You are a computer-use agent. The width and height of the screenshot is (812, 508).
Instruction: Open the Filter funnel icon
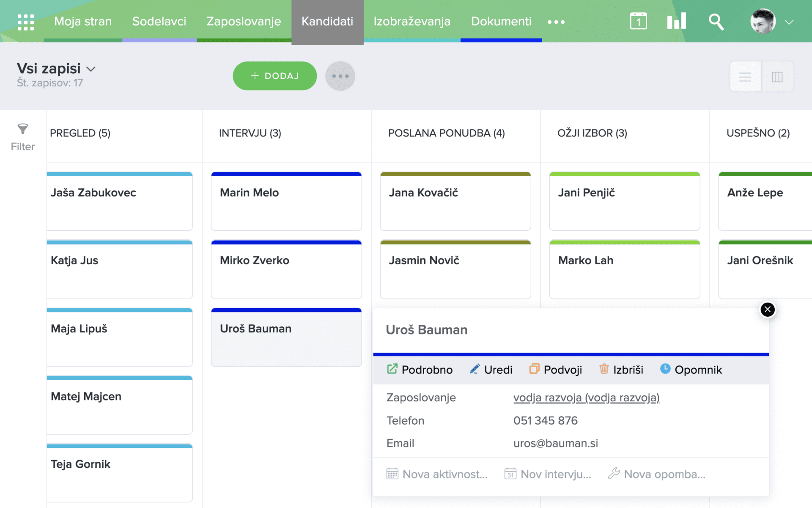click(x=23, y=129)
